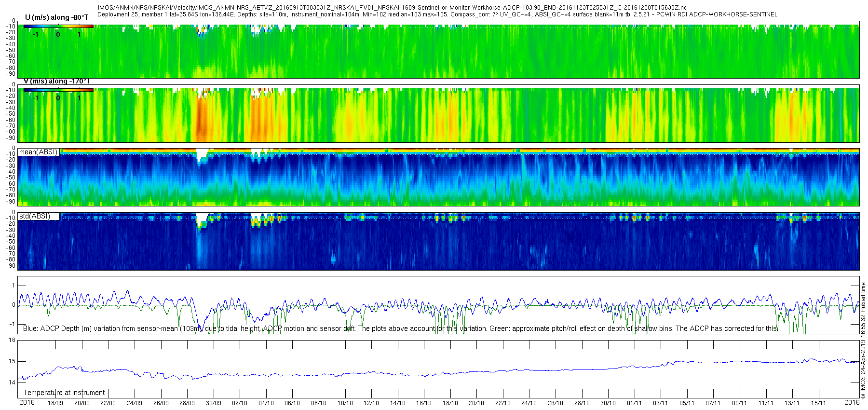868x410 pixels.
Task: Click the 13/11 date tick label
Action: click(x=792, y=403)
